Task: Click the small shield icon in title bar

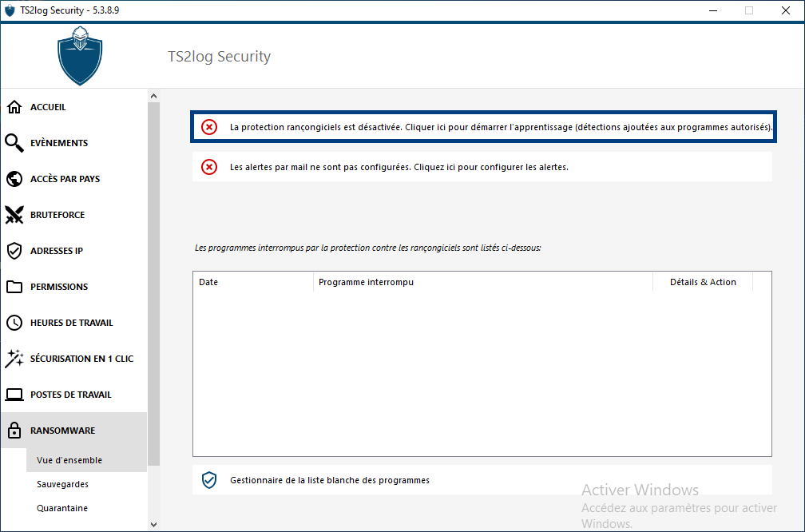Action: click(10, 10)
